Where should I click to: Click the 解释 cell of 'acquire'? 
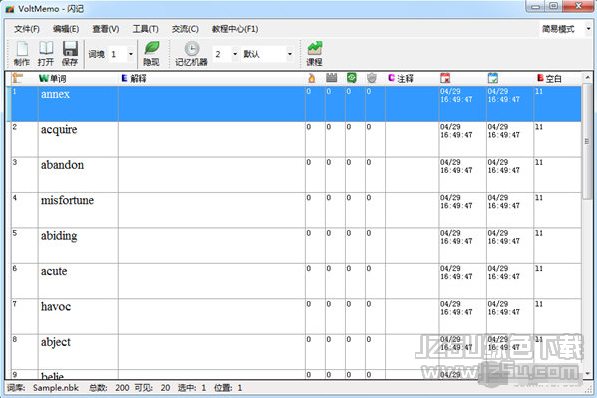tap(212, 139)
